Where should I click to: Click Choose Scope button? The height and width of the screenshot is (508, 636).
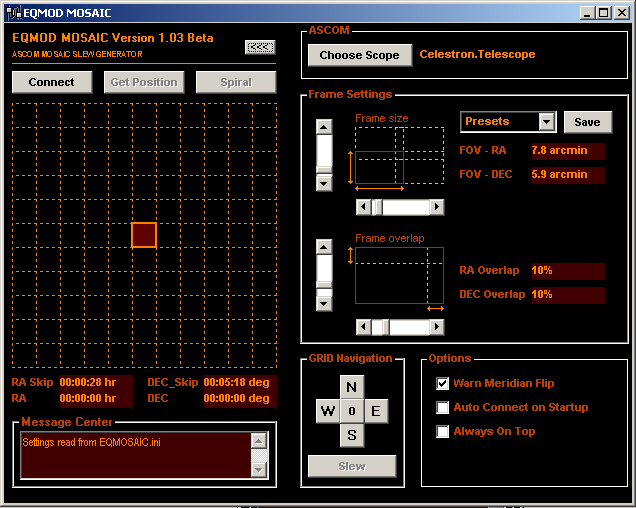point(360,55)
